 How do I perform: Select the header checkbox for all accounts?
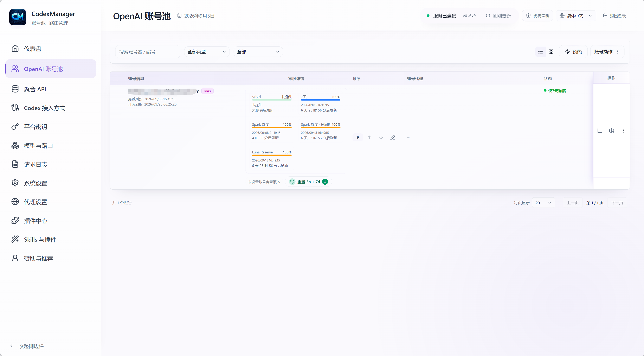point(115,78)
